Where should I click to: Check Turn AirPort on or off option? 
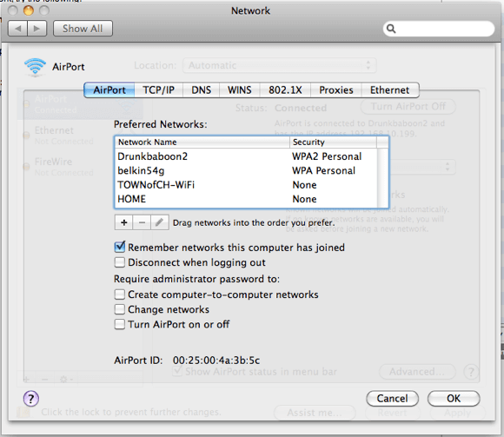120,324
